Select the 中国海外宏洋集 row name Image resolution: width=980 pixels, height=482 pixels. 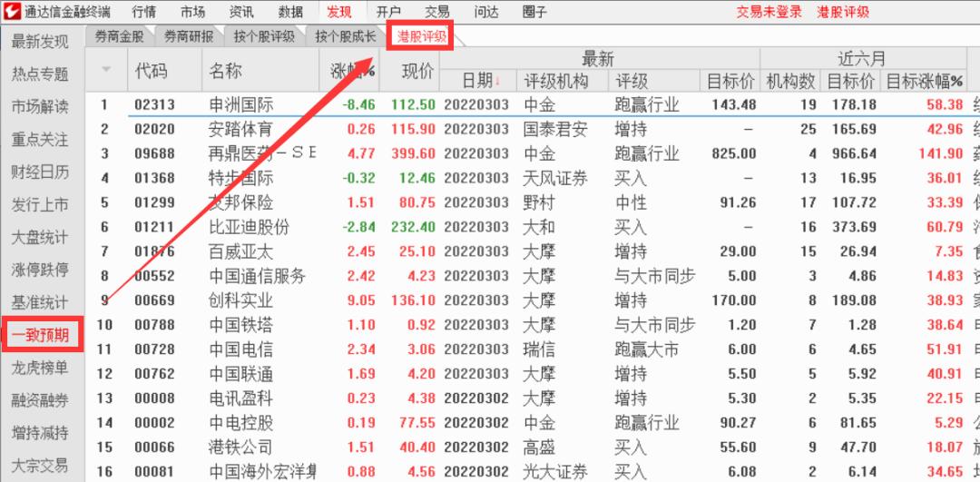pyautogui.click(x=262, y=471)
